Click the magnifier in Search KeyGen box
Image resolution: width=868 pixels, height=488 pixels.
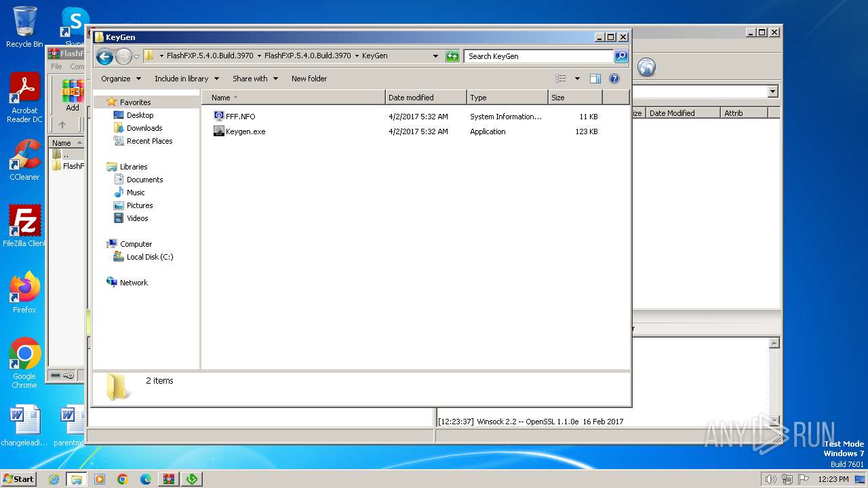click(x=620, y=56)
